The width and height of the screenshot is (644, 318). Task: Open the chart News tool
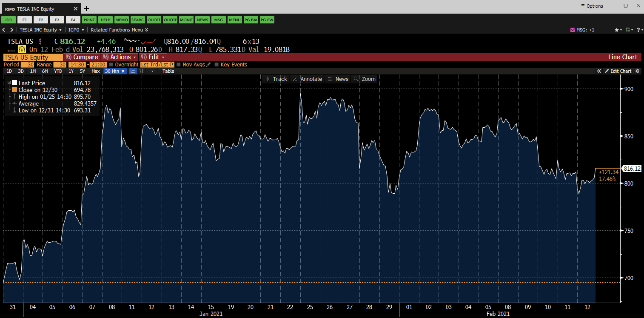(338, 79)
